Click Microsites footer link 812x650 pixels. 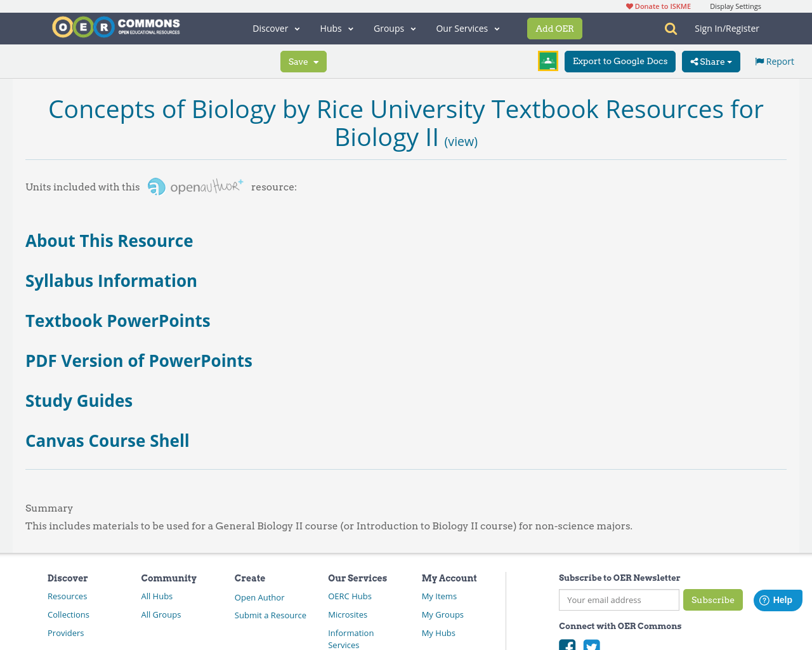pos(348,614)
